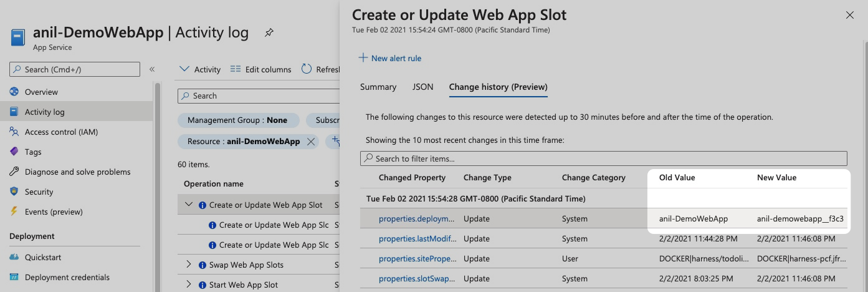The image size is (868, 292).
Task: Click the app service icon beside title
Action: point(17,37)
